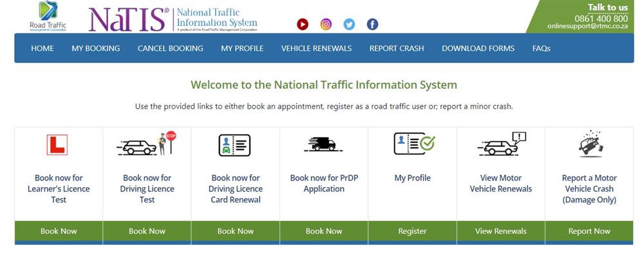The image size is (644, 263).
Task: Open the Instagram social icon
Action: 326,24
